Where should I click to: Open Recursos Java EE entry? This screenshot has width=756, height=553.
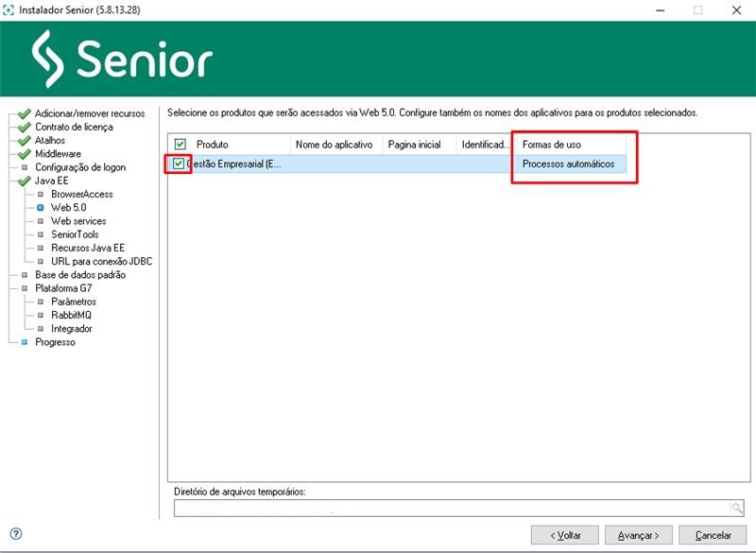point(88,249)
